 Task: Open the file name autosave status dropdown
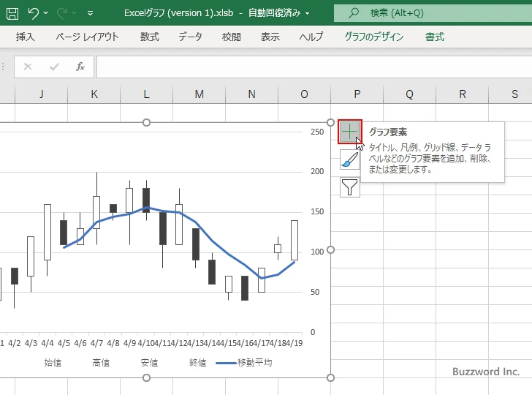307,14
